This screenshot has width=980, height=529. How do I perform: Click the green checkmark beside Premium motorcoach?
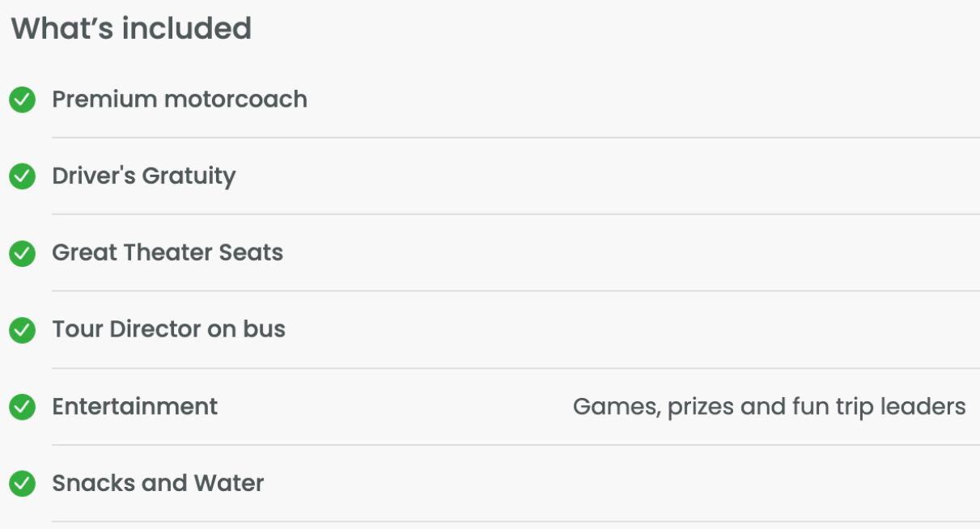[x=22, y=99]
